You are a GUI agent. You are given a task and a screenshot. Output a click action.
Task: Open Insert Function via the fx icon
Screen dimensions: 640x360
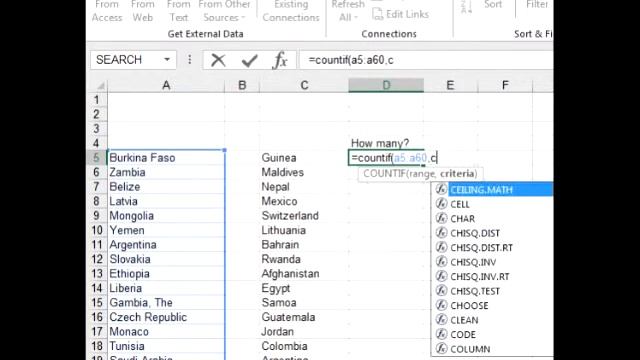(x=280, y=60)
